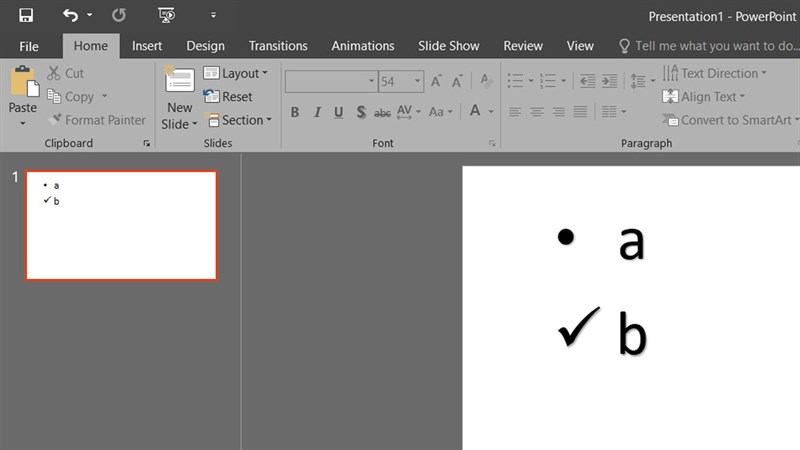Click the Repeat/Redo icon
Image resolution: width=800 pixels, height=450 pixels.
click(x=119, y=15)
